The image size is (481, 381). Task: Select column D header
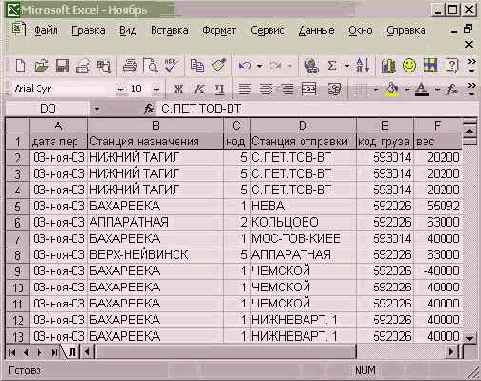click(303, 126)
